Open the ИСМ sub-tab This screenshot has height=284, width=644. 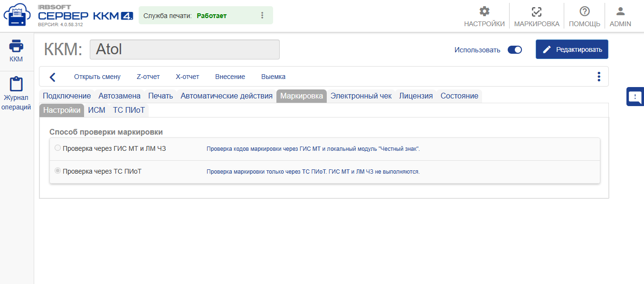tap(96, 109)
